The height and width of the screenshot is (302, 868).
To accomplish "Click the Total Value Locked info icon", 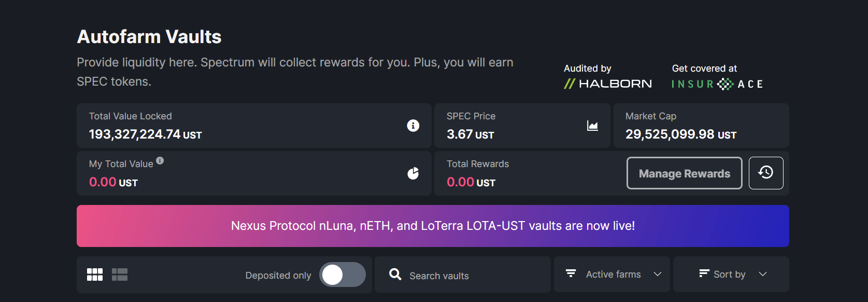I will coord(413,126).
